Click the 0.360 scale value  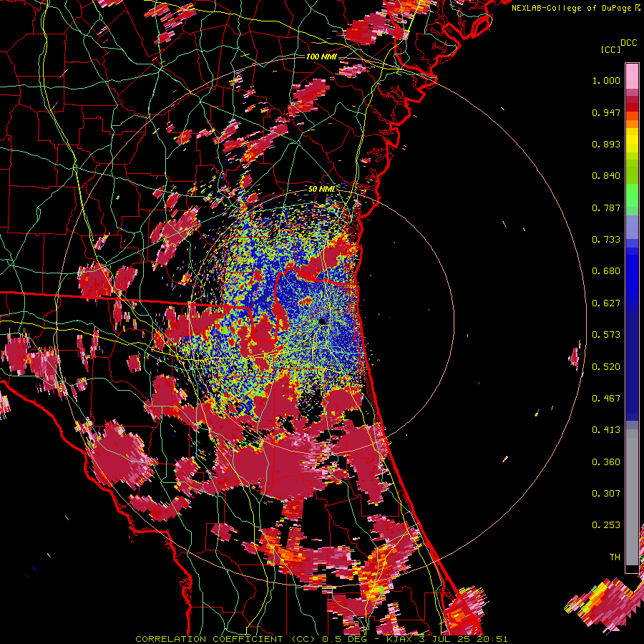[x=606, y=462]
